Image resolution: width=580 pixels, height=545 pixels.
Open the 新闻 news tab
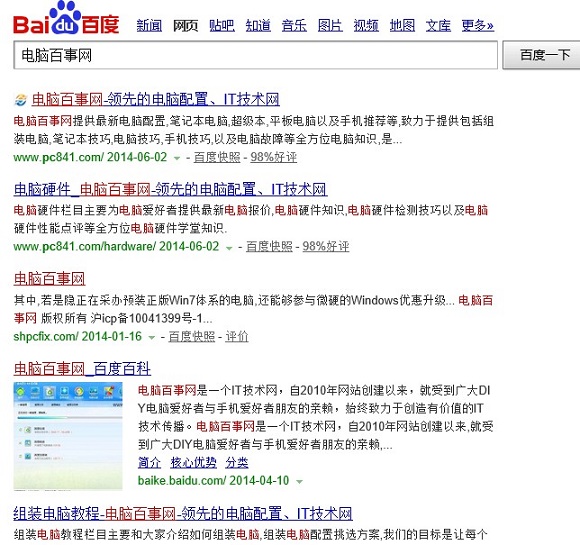tap(149, 26)
